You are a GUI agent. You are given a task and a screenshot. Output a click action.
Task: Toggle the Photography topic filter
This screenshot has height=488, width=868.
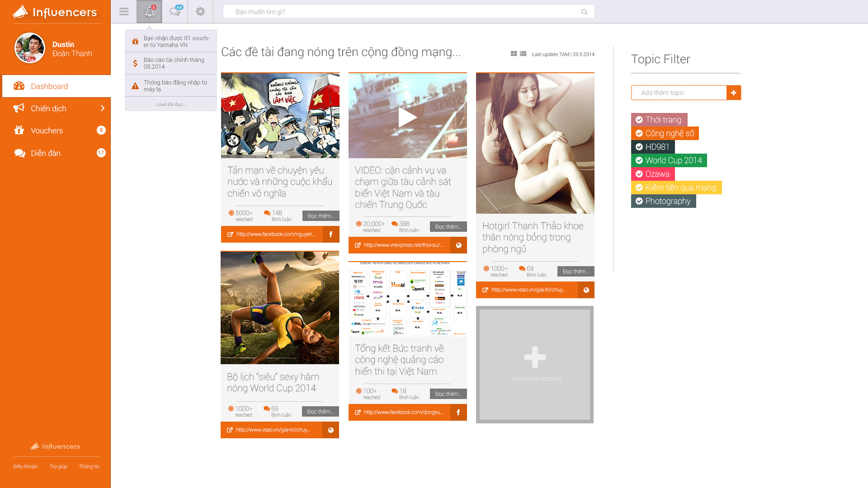(664, 201)
